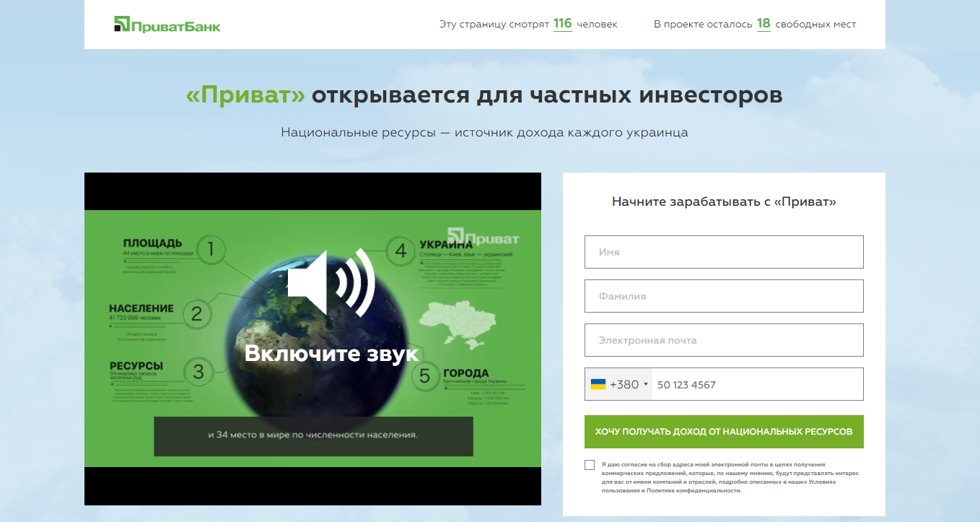Click the Ukraine flag icon in phone field

[600, 384]
